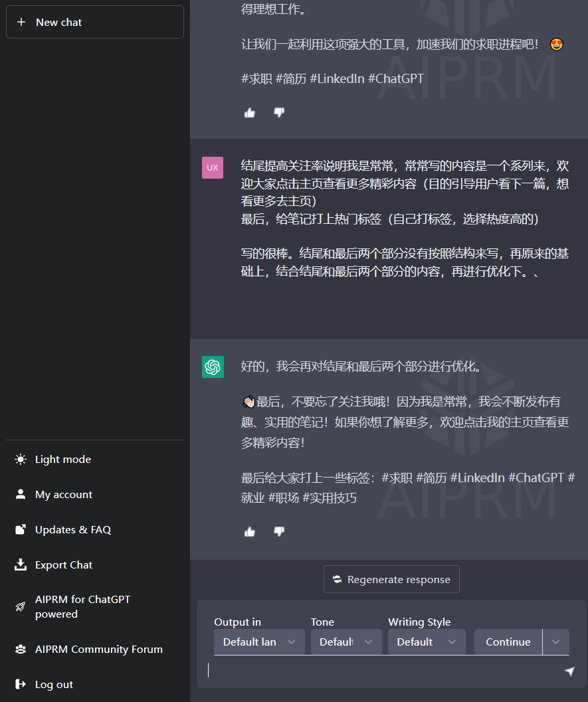Screen dimensions: 588x702
Task: Expand the Continue button's dropdown arrow
Action: click(x=555, y=642)
